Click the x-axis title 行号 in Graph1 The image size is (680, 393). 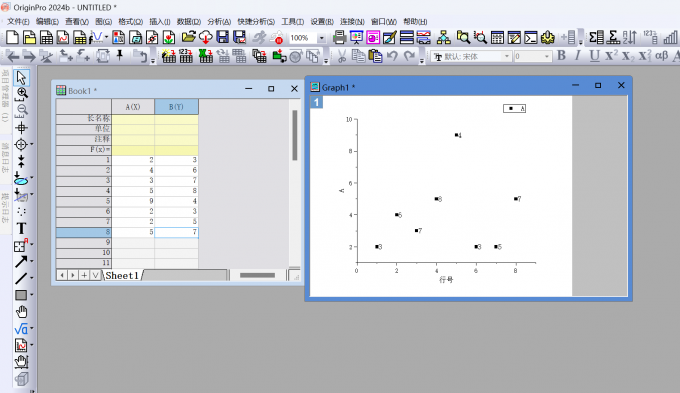tap(446, 280)
